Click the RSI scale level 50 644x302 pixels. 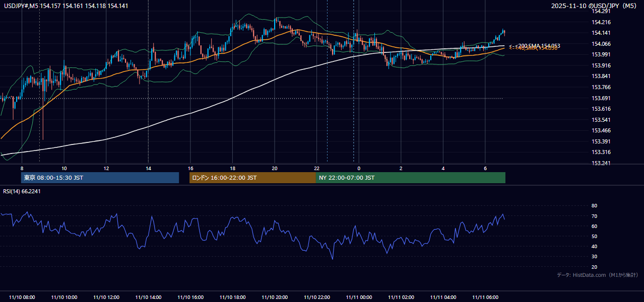click(x=594, y=237)
